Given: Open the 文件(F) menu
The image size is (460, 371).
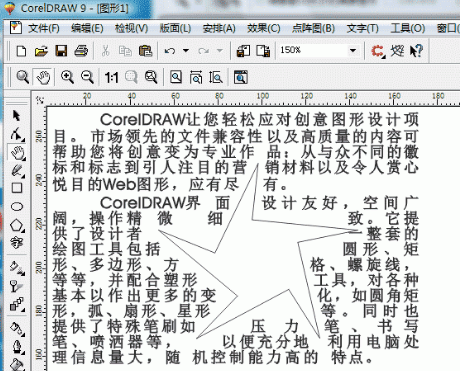Looking at the screenshot, I should coord(44,28).
